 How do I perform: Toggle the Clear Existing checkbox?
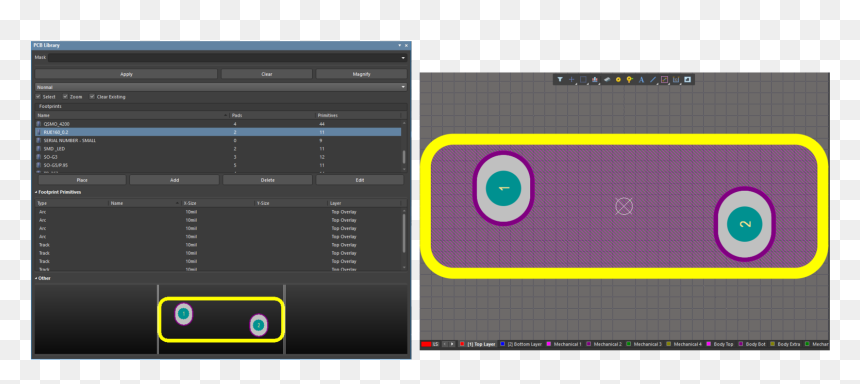pyautogui.click(x=92, y=97)
